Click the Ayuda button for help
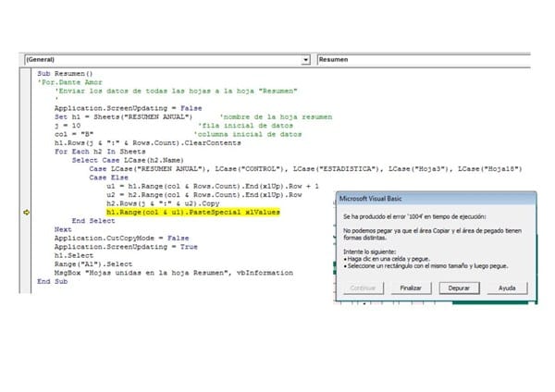 (507, 288)
